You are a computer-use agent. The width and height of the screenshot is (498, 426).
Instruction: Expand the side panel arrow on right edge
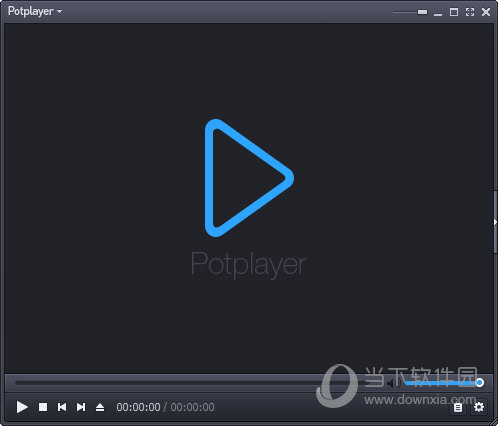point(495,222)
